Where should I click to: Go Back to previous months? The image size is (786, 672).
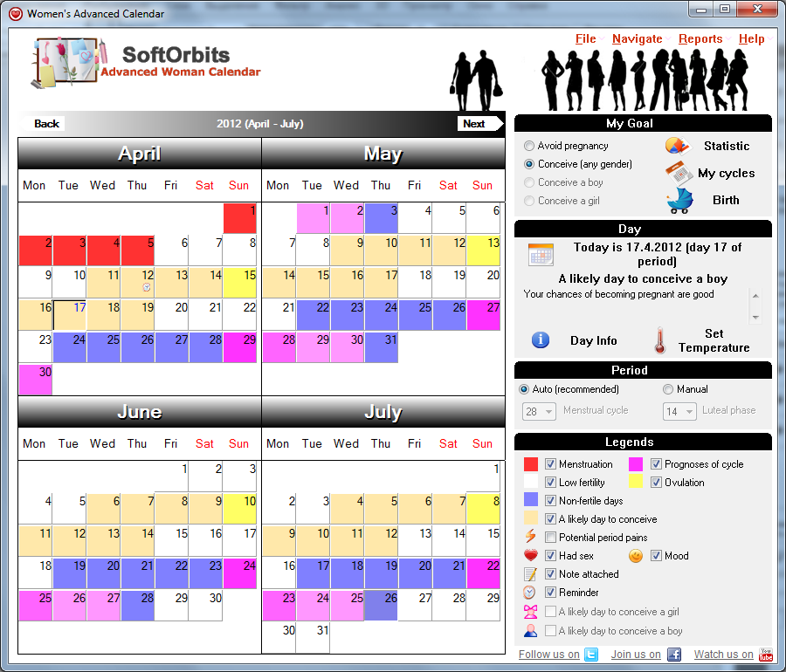tap(46, 124)
